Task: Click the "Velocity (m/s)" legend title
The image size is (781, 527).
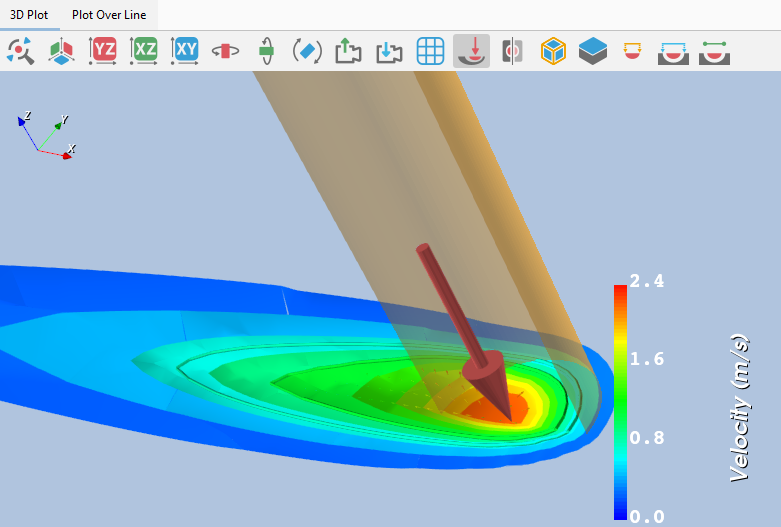Action: tap(740, 408)
